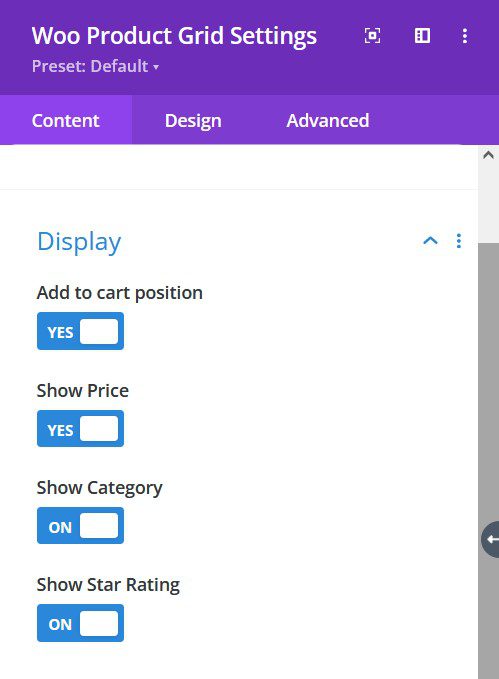Screen dimensions: 499x679
Task: Open the Preset: Default dropdown
Action: point(95,66)
